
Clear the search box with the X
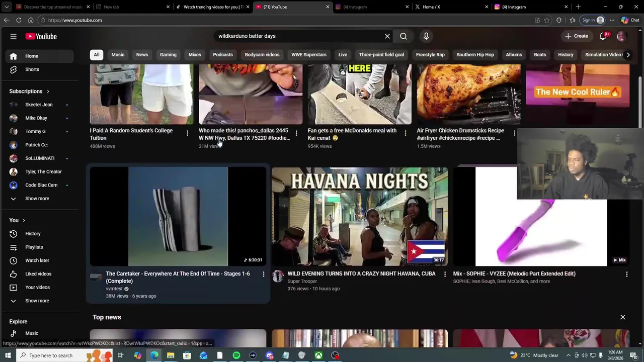[x=387, y=36]
